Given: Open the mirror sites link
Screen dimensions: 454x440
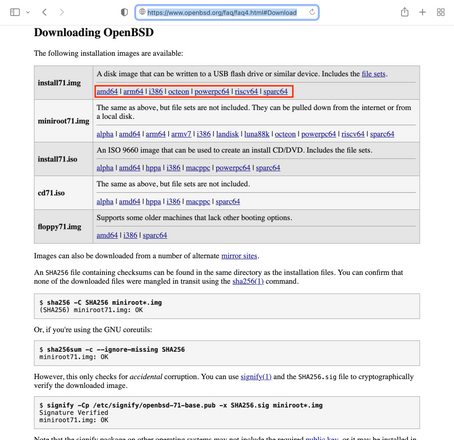Looking at the screenshot, I should (239, 256).
